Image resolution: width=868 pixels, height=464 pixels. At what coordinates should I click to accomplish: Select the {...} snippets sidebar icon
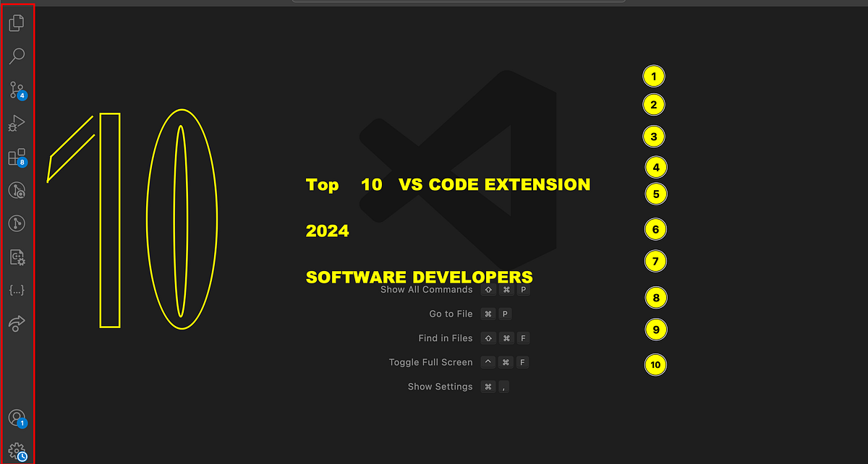click(17, 290)
